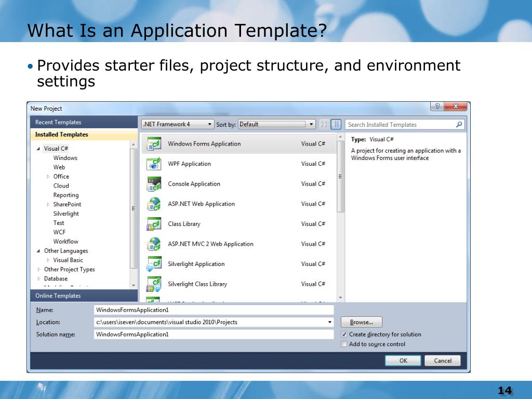Toggle Create directory for solution checkbox
Viewport: 532px width, 399px height.
344,334
